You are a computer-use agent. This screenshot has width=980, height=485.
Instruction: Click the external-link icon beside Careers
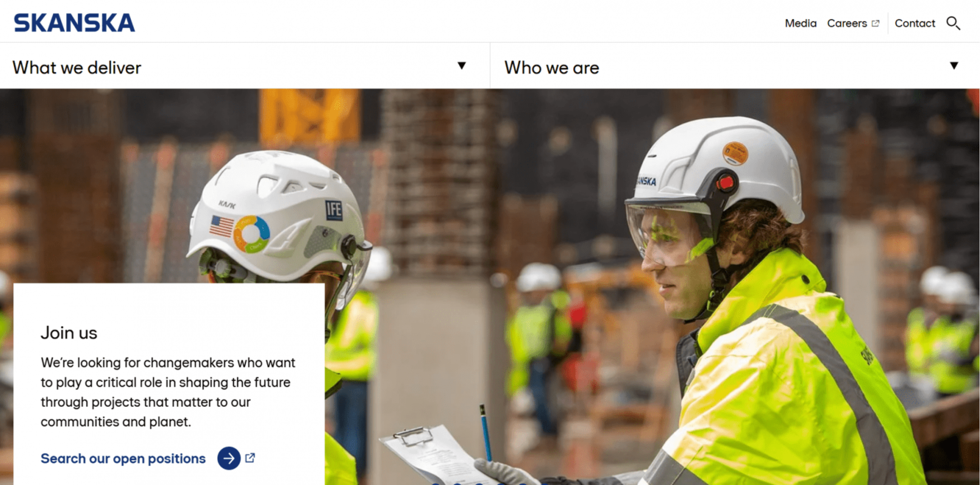pyautogui.click(x=875, y=23)
